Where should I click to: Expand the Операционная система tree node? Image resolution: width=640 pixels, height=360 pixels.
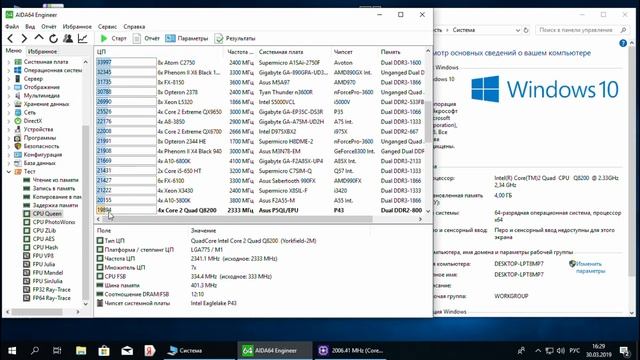pyautogui.click(x=9, y=70)
